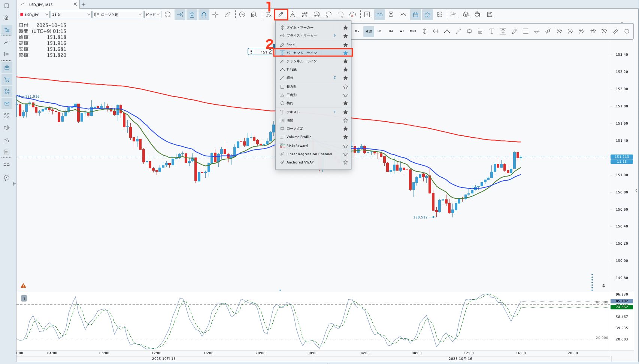Open the USD/JPY symbol dropdown
Image resolution: width=639 pixels, height=364 pixels.
[x=34, y=15]
